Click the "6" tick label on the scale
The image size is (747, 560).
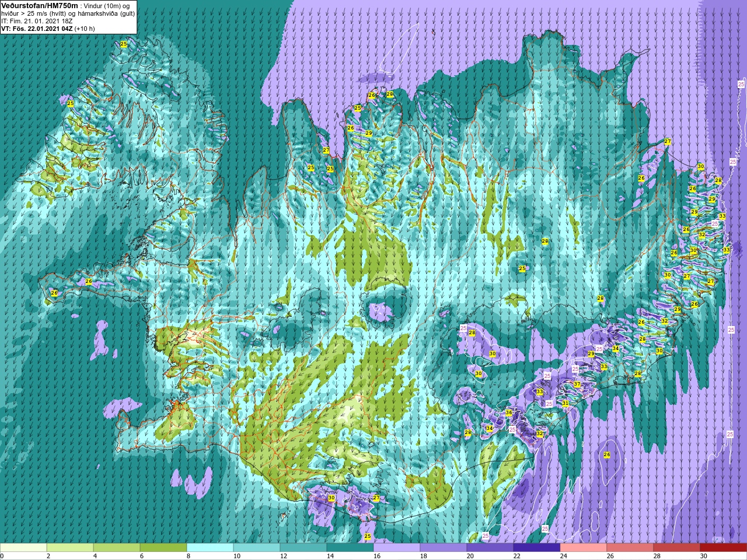click(141, 556)
